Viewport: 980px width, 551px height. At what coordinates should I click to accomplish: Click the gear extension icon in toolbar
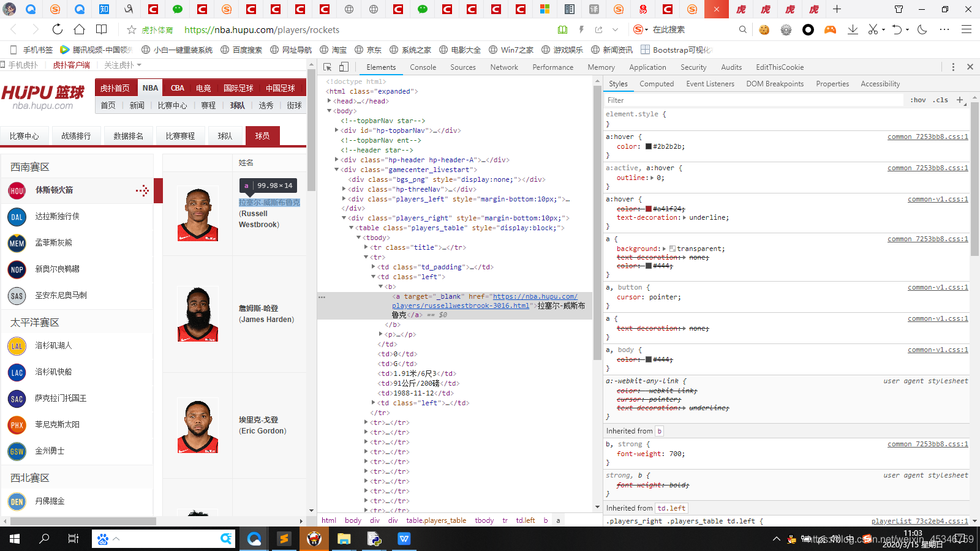[x=786, y=29]
